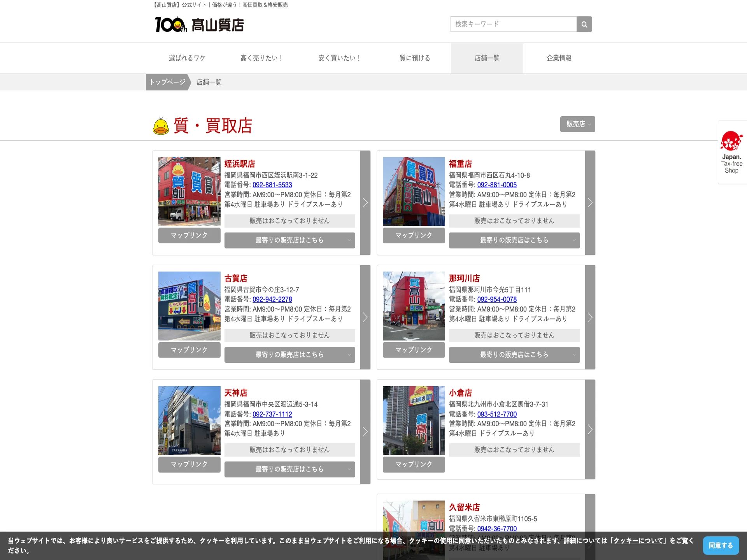Click the Takayama 100th anniversary logo
The height and width of the screenshot is (560, 747).
click(199, 24)
